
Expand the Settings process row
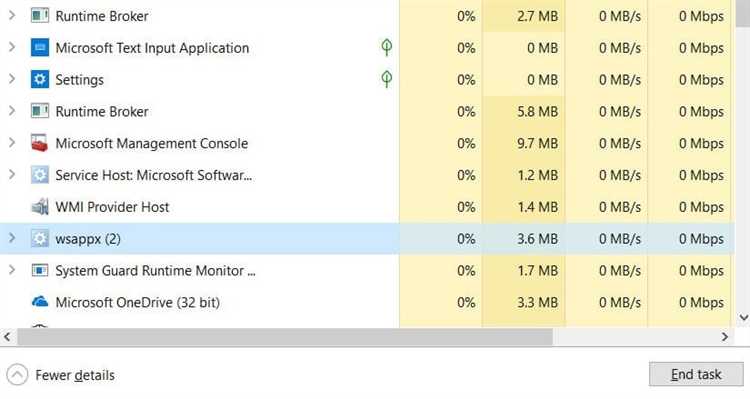click(x=12, y=79)
